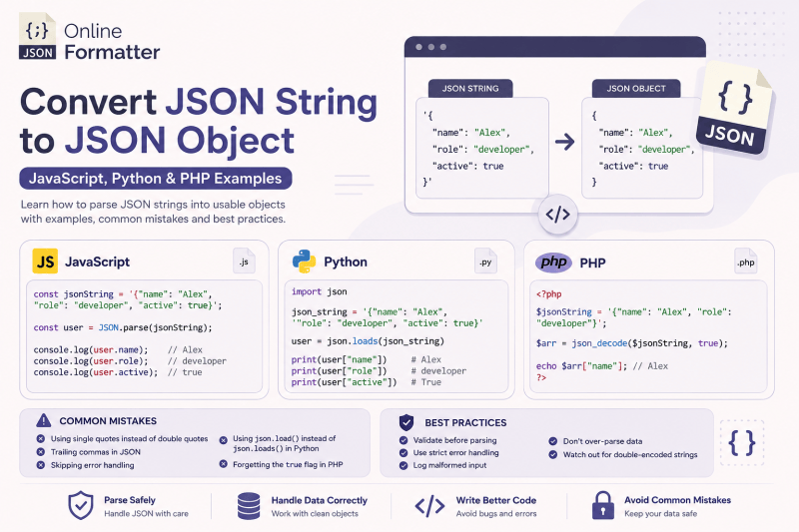This screenshot has height=532, width=799.
Task: Click the checkmark beside Log malformed input
Action: (403, 465)
